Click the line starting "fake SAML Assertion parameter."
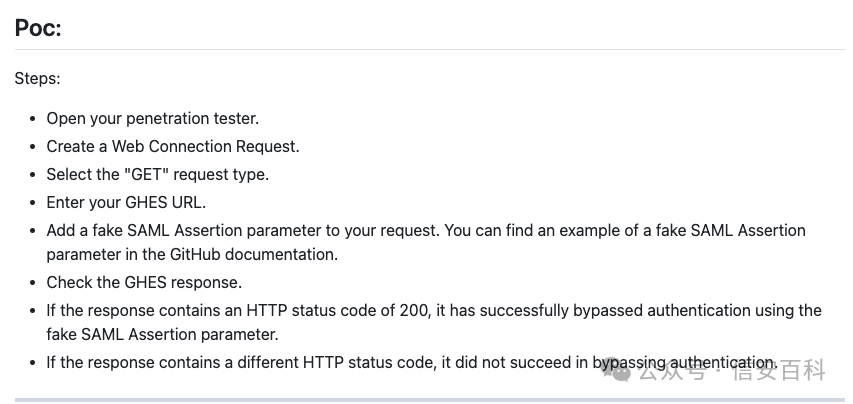The height and width of the screenshot is (404, 853). (162, 334)
